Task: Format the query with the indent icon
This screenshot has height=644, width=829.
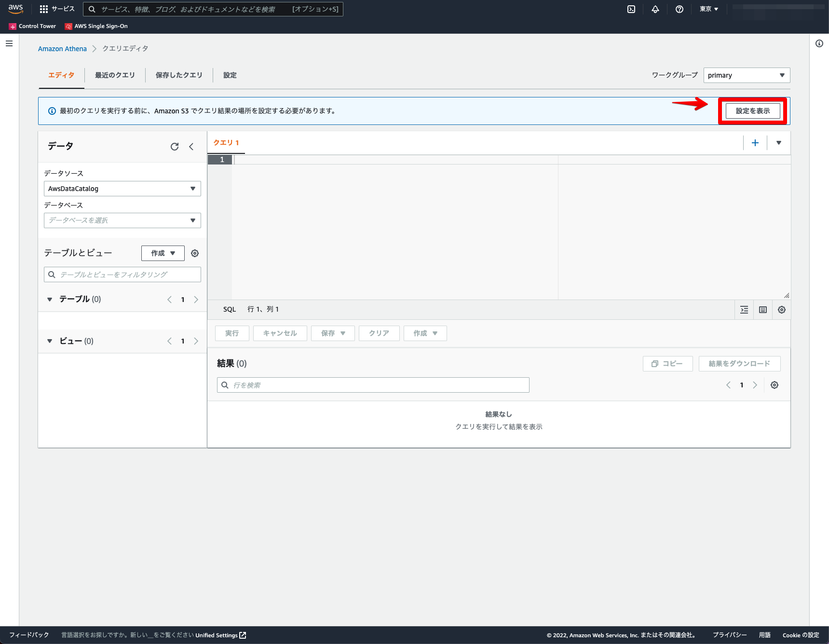Action: [744, 310]
